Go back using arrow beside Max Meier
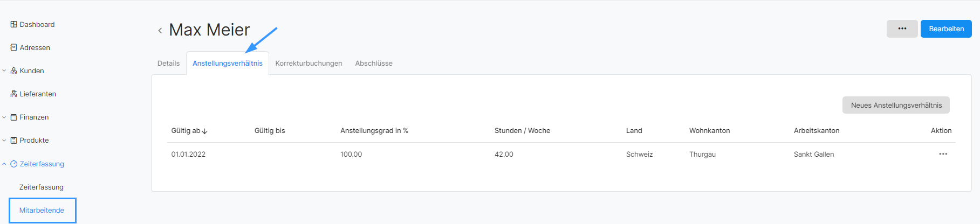The height and width of the screenshot is (224, 980). click(160, 31)
